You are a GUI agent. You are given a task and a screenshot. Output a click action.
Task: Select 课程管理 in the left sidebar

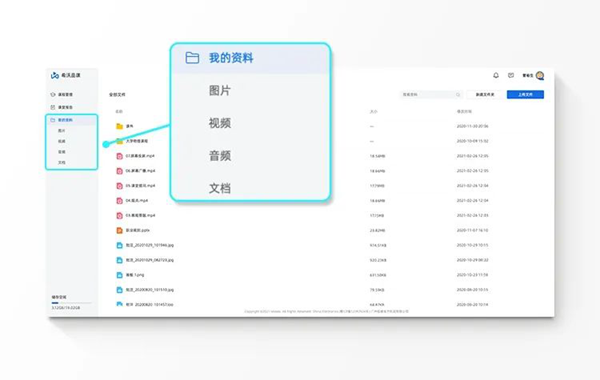pyautogui.click(x=62, y=94)
